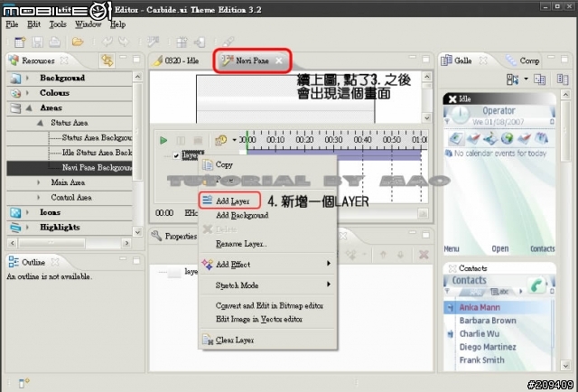Screen dimensions: 578x392
Task: Click the Print toolbar icon
Action: pyautogui.click(x=54, y=42)
